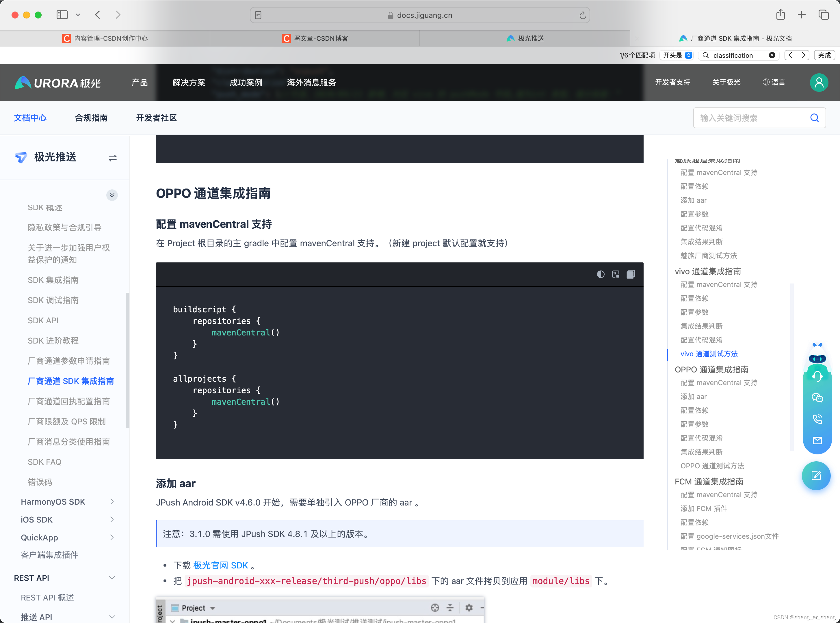
Task: Click the expand code block icon
Action: [x=616, y=274]
